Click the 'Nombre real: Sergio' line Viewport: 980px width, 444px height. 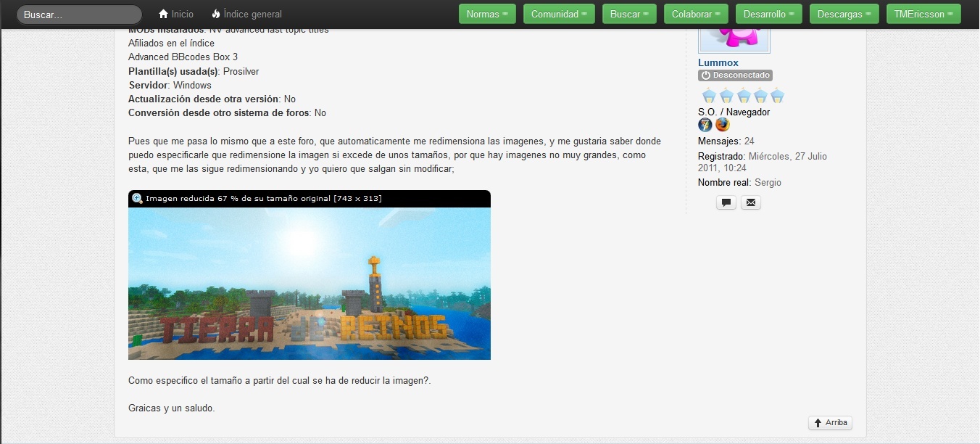point(739,183)
